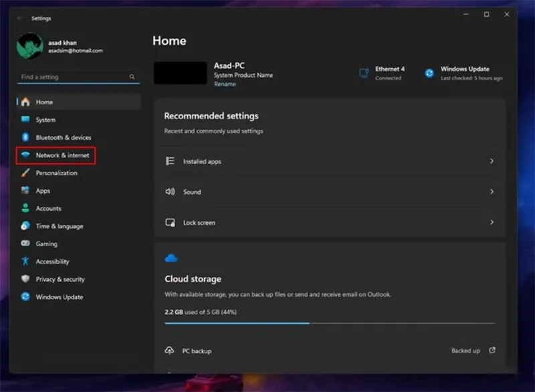The height and width of the screenshot is (392, 535).
Task: Open Privacy & security settings
Action: [x=59, y=279]
